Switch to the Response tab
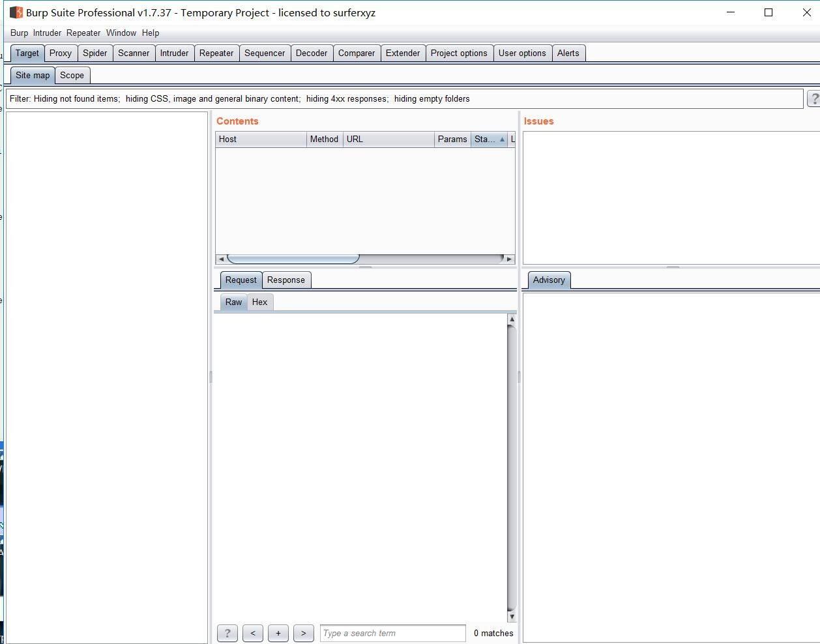820x644 pixels. tap(286, 280)
